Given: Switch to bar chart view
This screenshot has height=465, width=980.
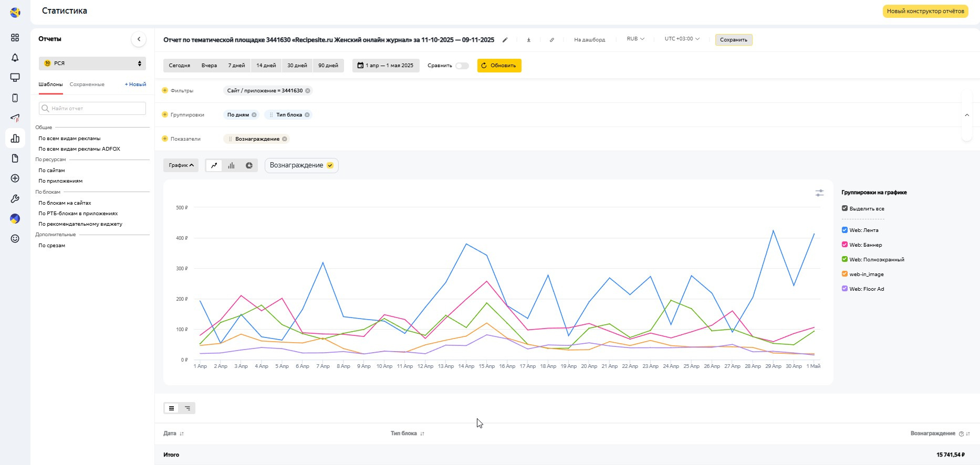Looking at the screenshot, I should coord(231,165).
